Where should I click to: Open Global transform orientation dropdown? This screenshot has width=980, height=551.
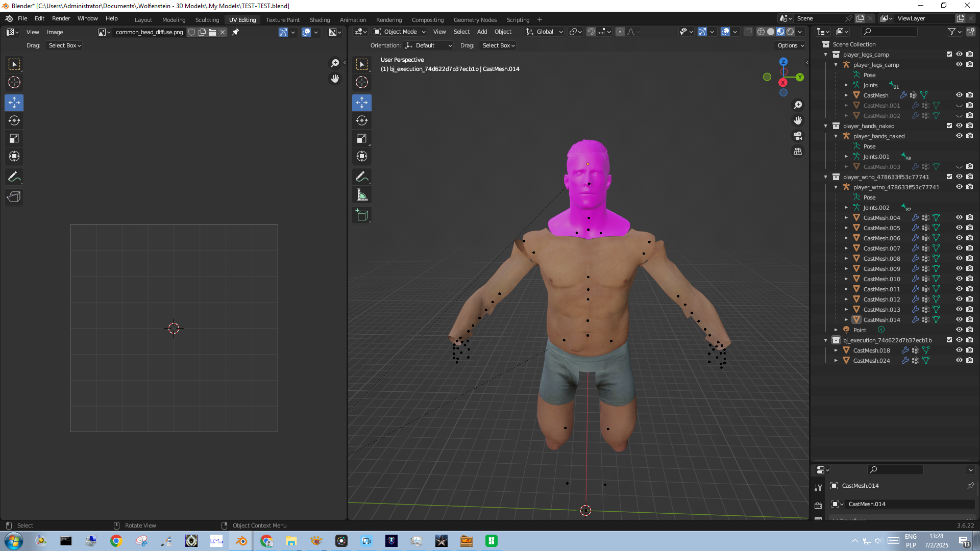click(544, 32)
